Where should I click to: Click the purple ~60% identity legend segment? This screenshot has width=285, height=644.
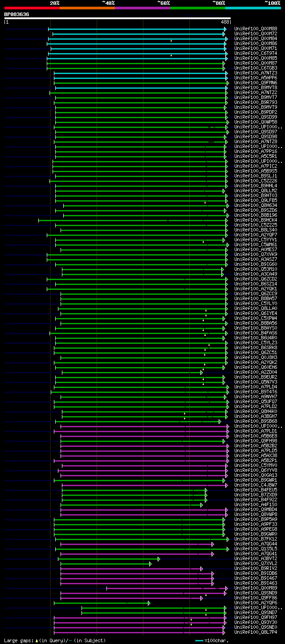tap(142, 8)
